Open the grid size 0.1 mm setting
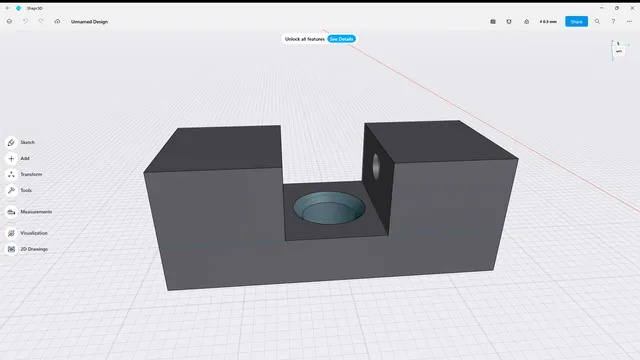This screenshot has width=640, height=360. tap(548, 22)
